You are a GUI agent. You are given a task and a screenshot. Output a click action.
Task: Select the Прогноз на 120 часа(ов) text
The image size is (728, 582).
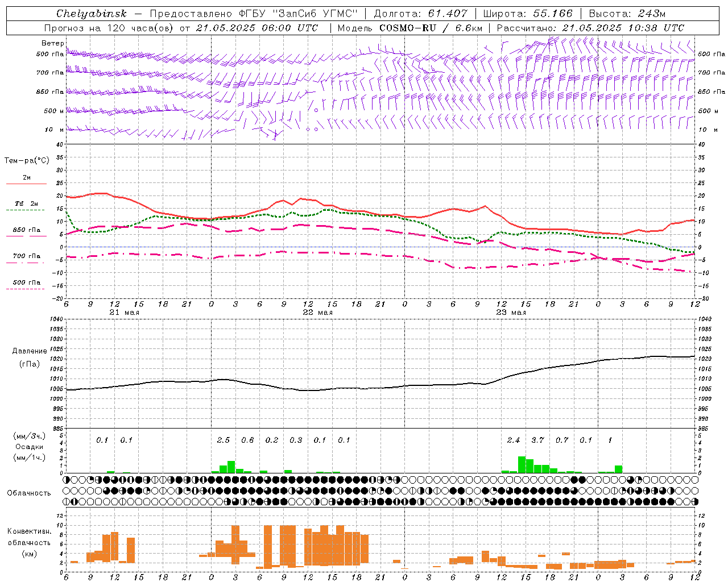(110, 28)
